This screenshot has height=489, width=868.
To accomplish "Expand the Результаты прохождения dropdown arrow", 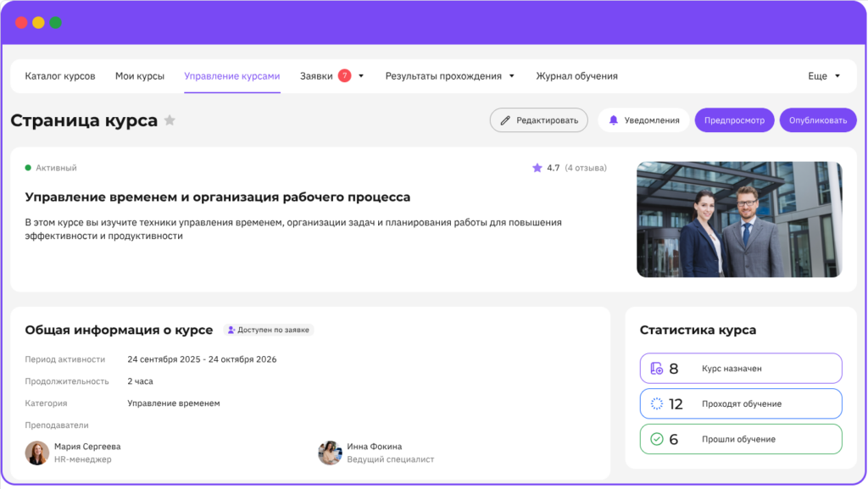I will 511,76.
